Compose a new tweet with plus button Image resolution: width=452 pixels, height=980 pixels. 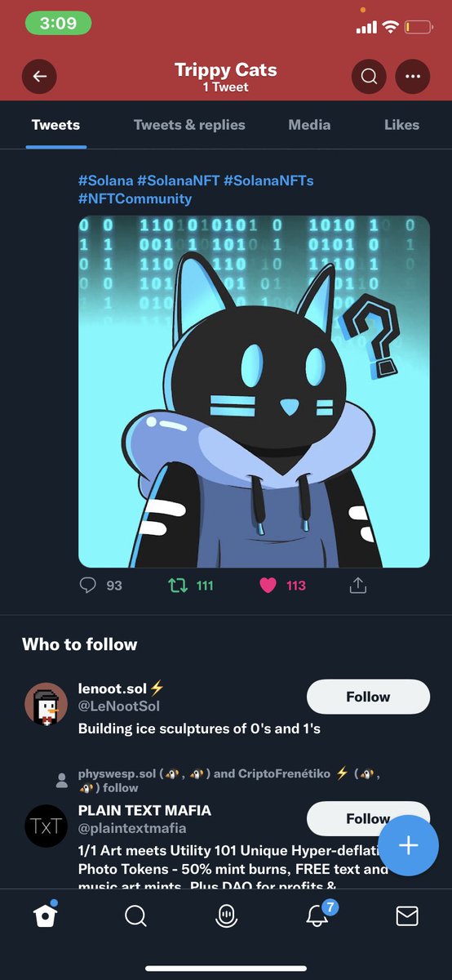408,845
